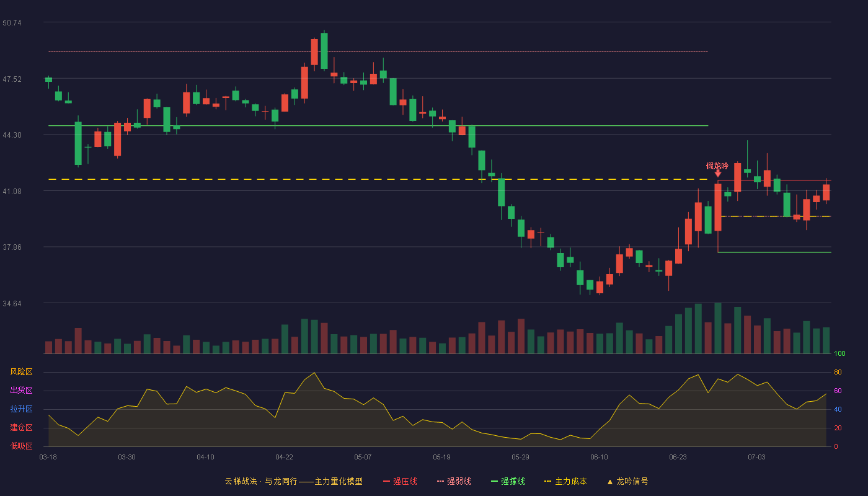Click the 47.52 price axis label

coord(12,79)
